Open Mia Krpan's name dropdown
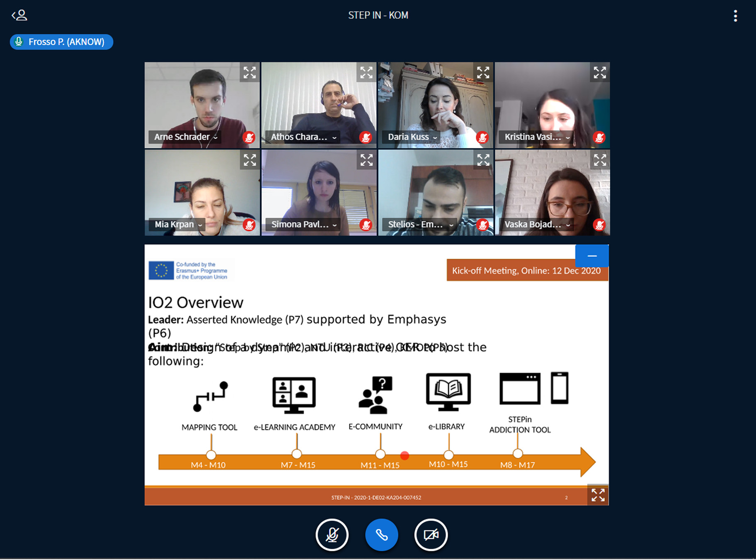Viewport: 756px width, 560px height. pyautogui.click(x=178, y=224)
